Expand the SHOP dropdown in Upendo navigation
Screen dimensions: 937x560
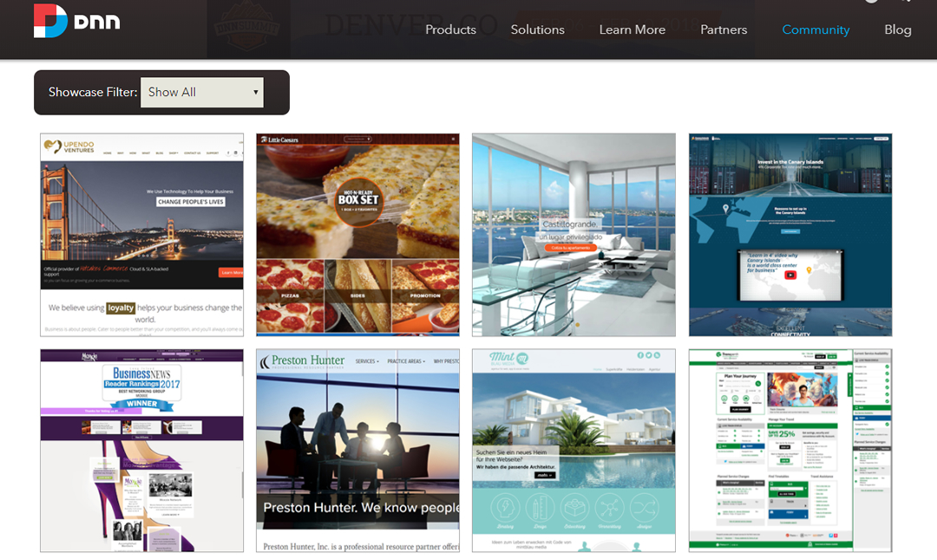pyautogui.click(x=174, y=153)
